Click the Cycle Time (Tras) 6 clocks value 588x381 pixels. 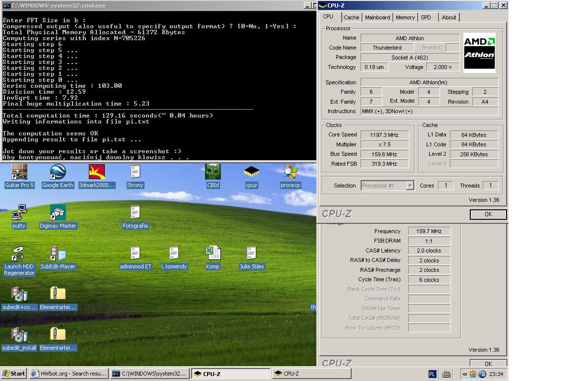429,280
